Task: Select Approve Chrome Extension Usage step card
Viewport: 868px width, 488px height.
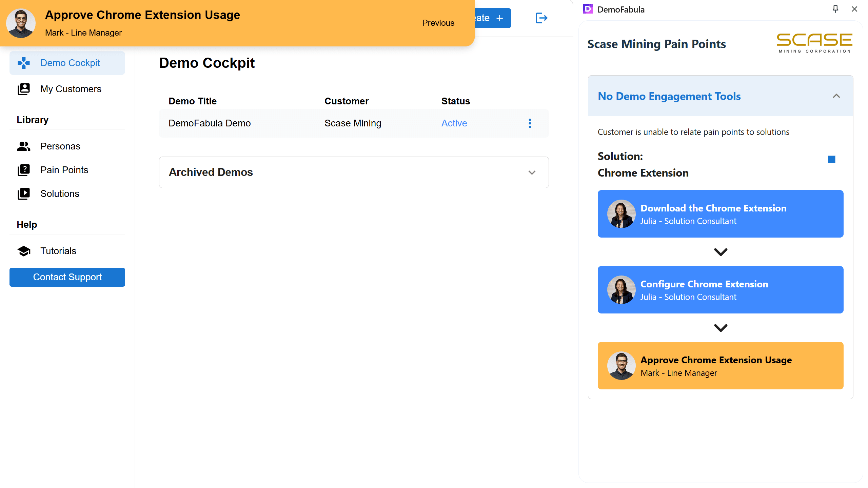Action: click(720, 366)
